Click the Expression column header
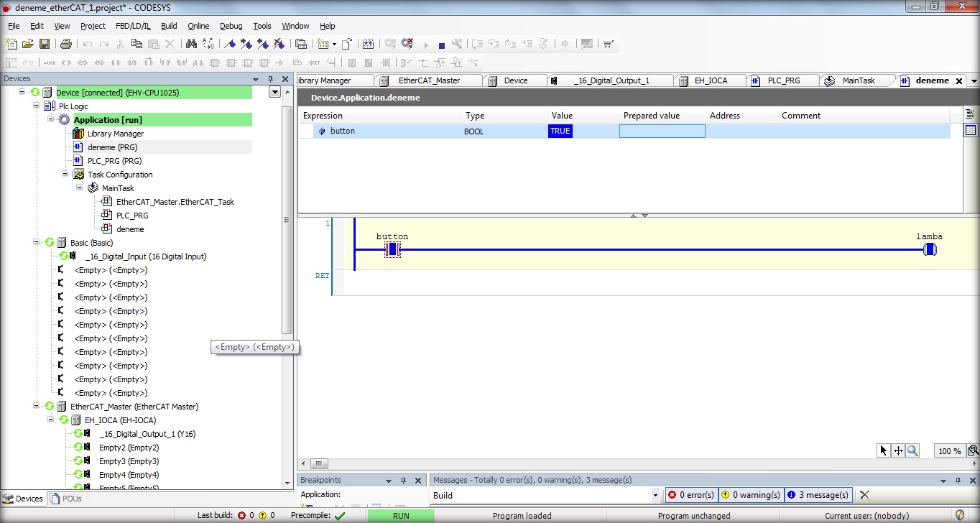Screen dimensions: 980x523 [379, 116]
